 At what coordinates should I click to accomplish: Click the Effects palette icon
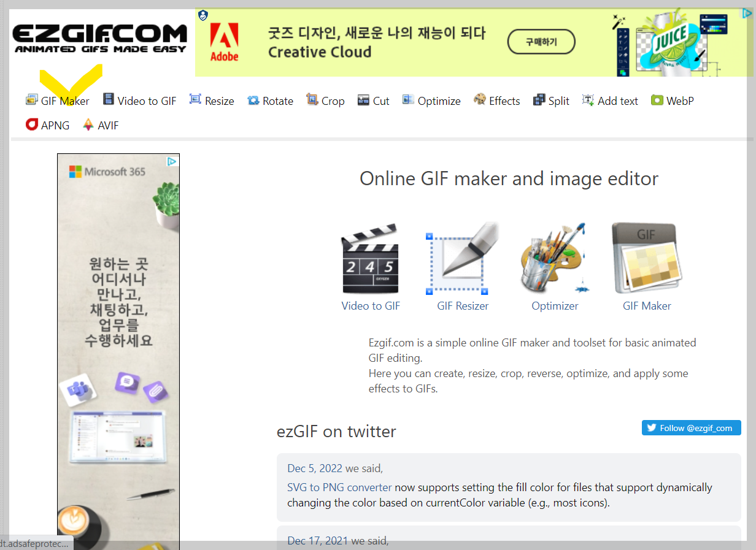(480, 99)
